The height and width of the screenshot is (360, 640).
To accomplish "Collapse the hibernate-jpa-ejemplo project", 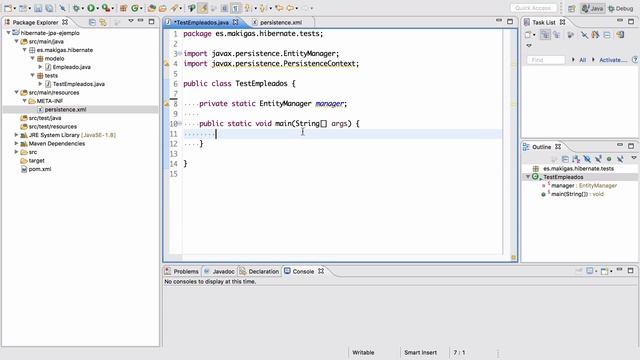I will [8, 33].
